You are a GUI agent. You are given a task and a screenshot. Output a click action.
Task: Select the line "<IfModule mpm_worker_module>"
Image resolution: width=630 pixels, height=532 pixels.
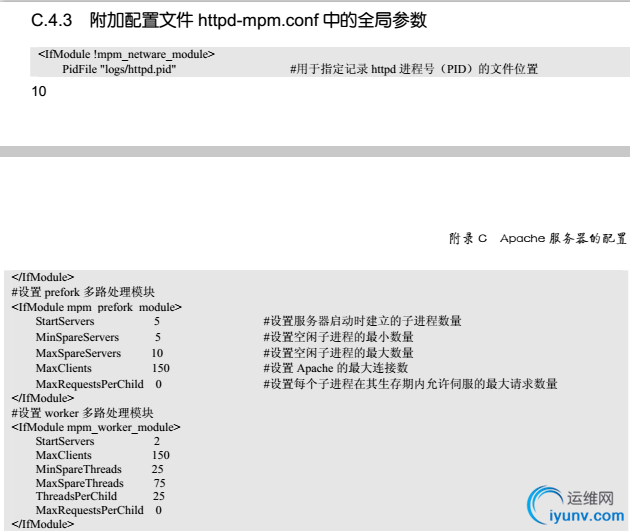pos(96,427)
